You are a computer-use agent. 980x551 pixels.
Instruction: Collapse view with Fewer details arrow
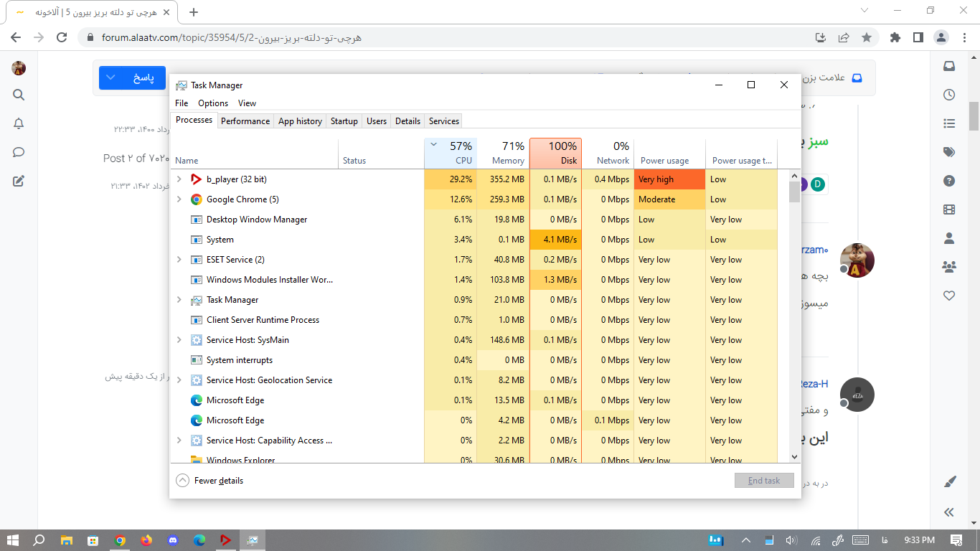182,481
